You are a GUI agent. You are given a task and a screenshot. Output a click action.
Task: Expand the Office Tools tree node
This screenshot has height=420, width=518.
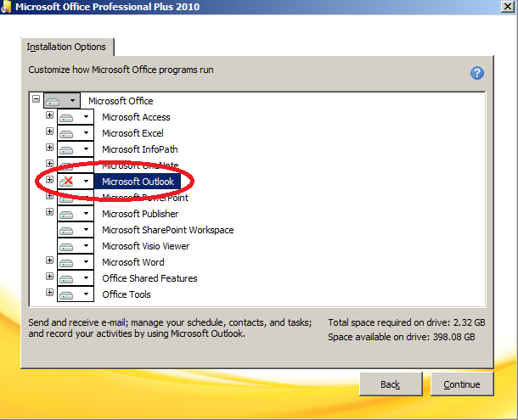pyautogui.click(x=49, y=293)
